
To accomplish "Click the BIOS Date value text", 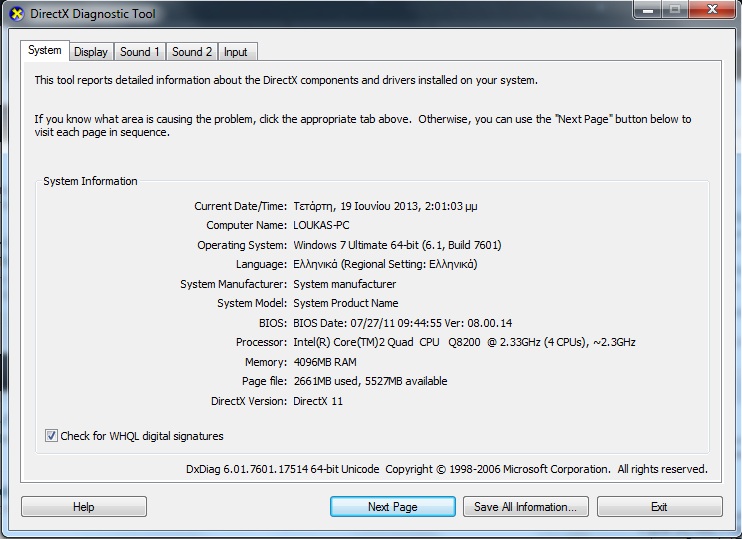I will pyautogui.click(x=403, y=323).
